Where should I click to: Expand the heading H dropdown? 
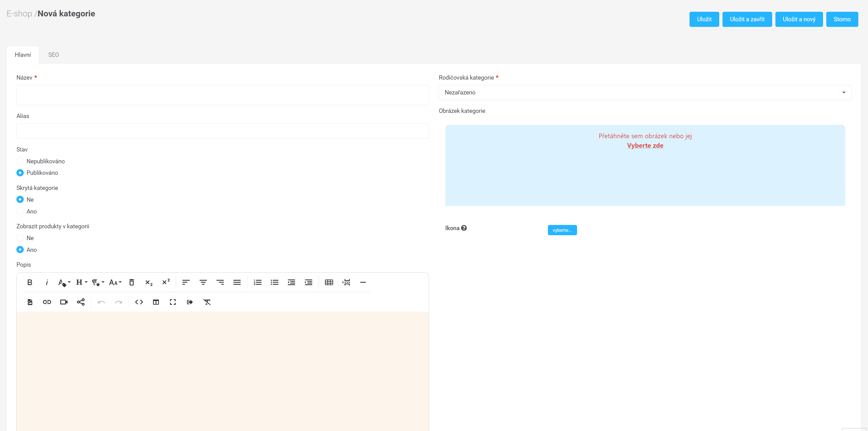click(81, 282)
